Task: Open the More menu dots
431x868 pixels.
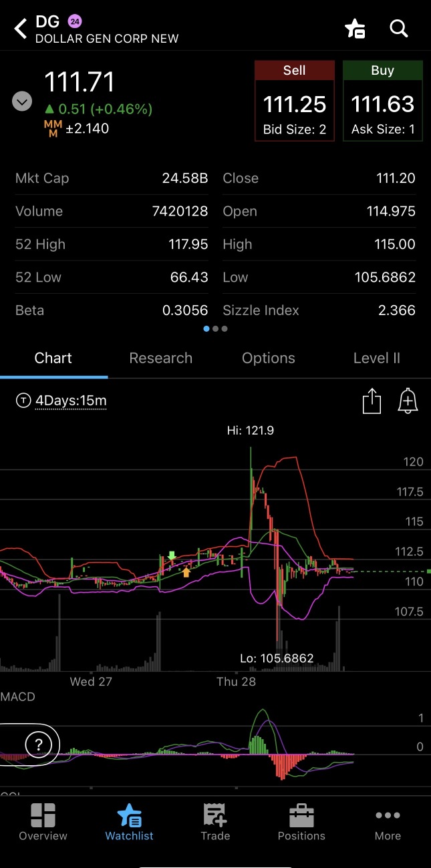Action: (x=388, y=822)
